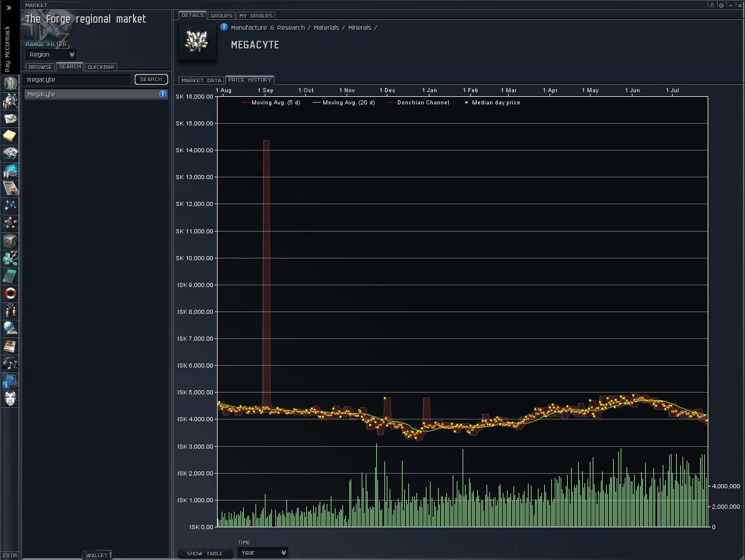The image size is (745, 560).
Task: Open the Groups tab
Action: pyautogui.click(x=222, y=16)
